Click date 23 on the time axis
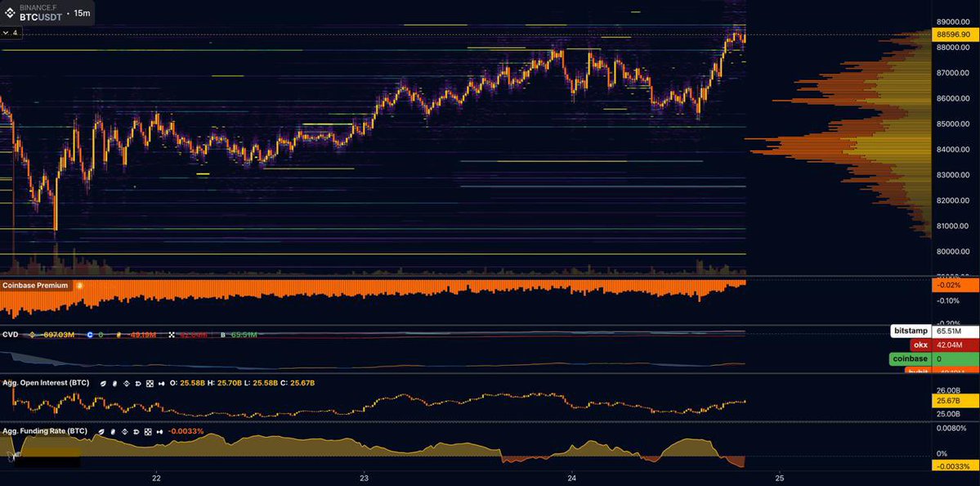 pos(365,478)
